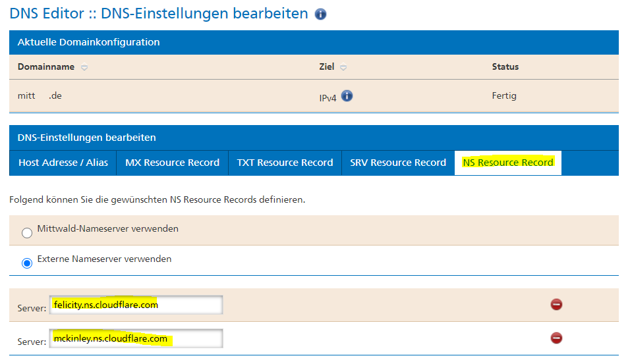Image resolution: width=630 pixels, height=364 pixels.
Task: Click the Status column header
Action: pos(505,66)
